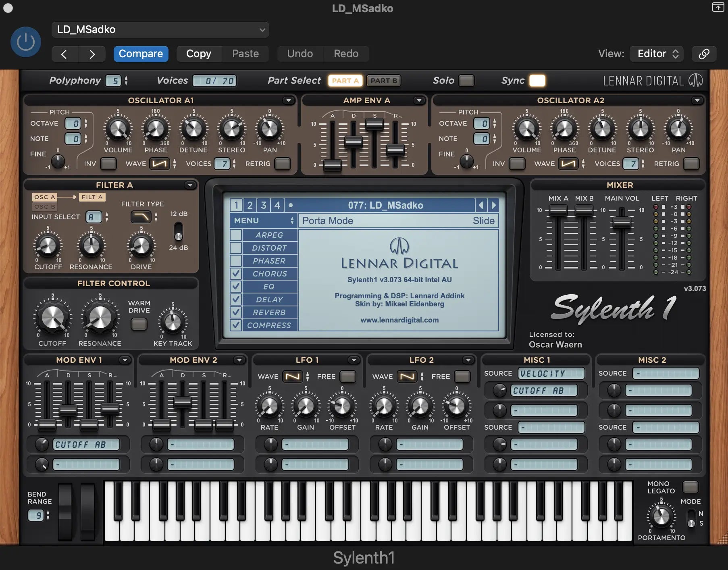Switch to PART B
728x570 pixels.
click(x=384, y=81)
